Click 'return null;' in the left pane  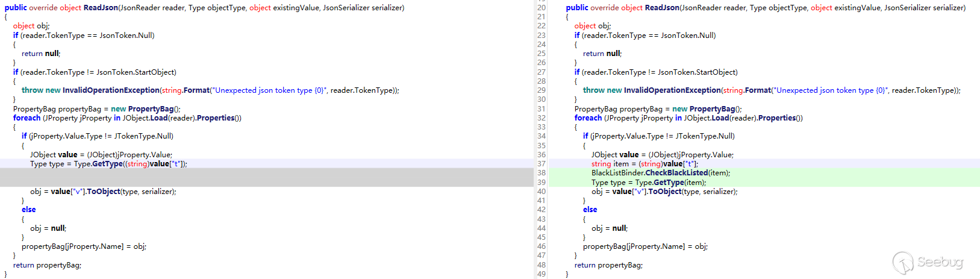(41, 54)
